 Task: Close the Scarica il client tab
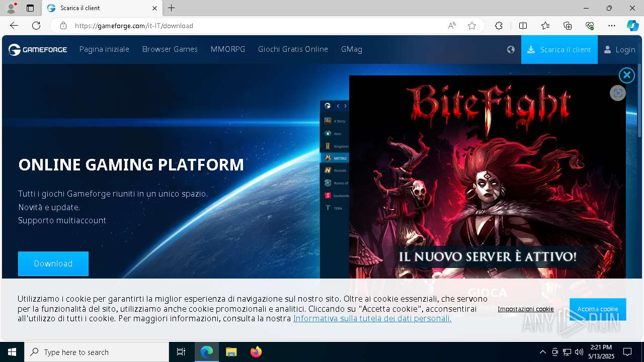155,8
